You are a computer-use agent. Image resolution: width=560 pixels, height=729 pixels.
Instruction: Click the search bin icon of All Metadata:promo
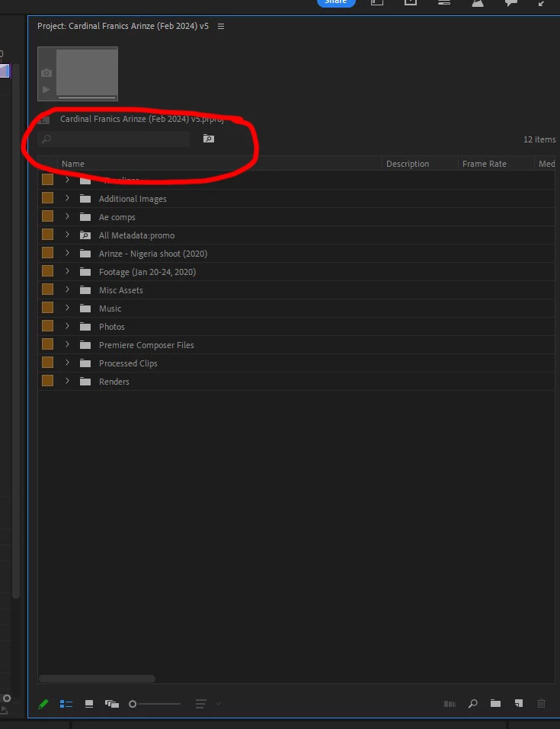pyautogui.click(x=85, y=235)
